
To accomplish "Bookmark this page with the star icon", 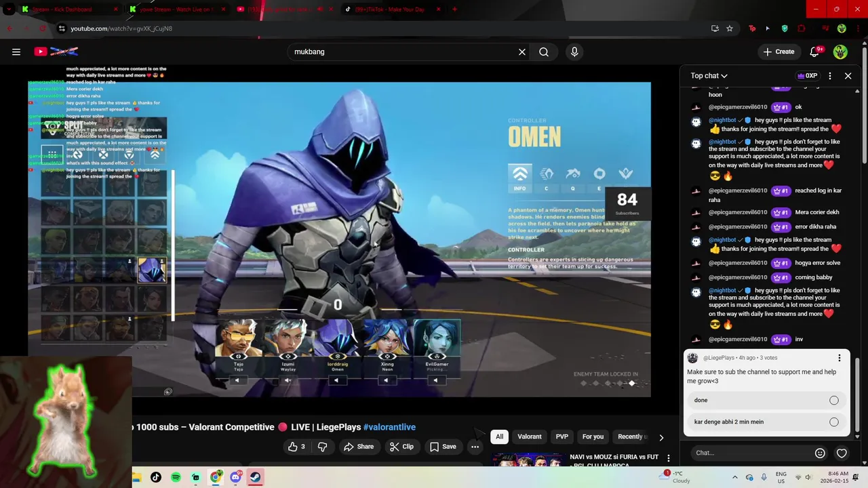I will click(730, 28).
